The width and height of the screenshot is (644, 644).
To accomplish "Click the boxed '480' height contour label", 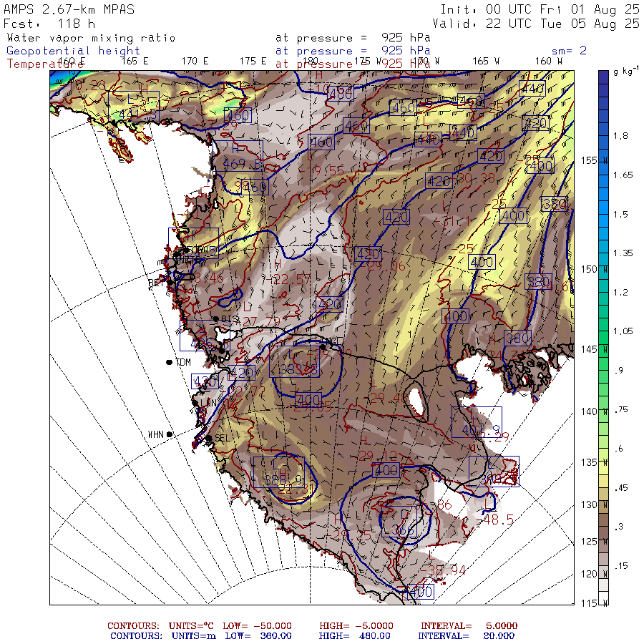I will [341, 94].
